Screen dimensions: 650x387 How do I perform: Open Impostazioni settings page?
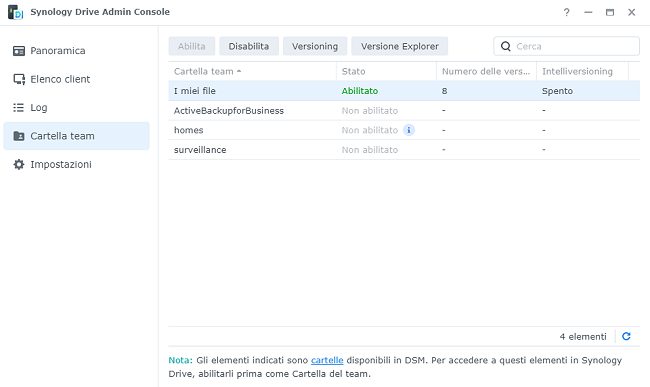tap(76, 164)
